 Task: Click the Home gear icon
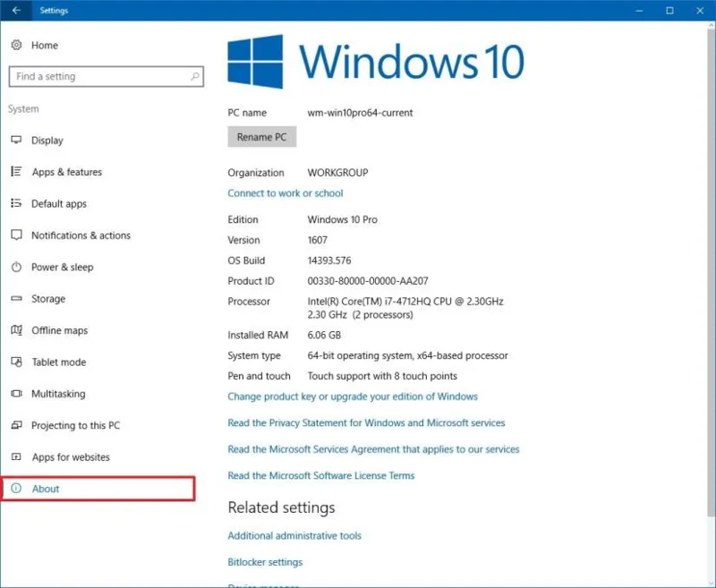click(16, 45)
